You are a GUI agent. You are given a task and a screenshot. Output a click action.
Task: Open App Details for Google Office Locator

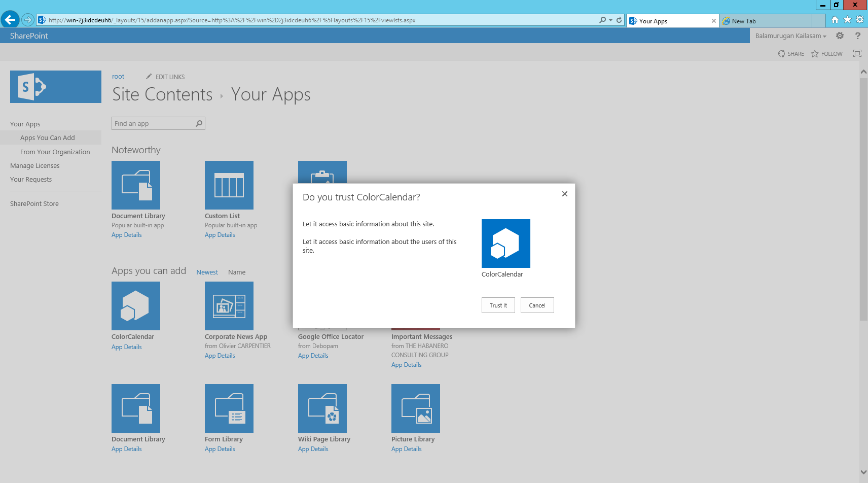coord(313,356)
